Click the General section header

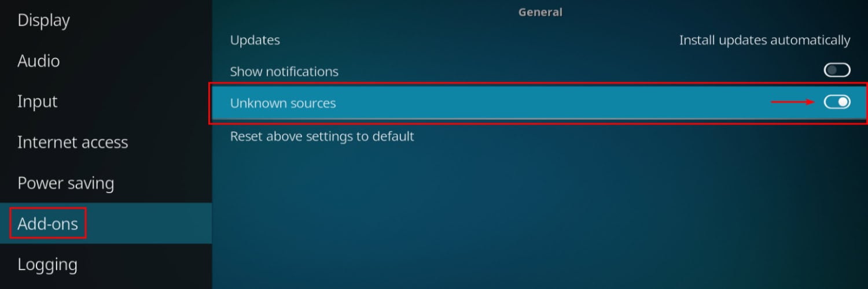pyautogui.click(x=540, y=12)
